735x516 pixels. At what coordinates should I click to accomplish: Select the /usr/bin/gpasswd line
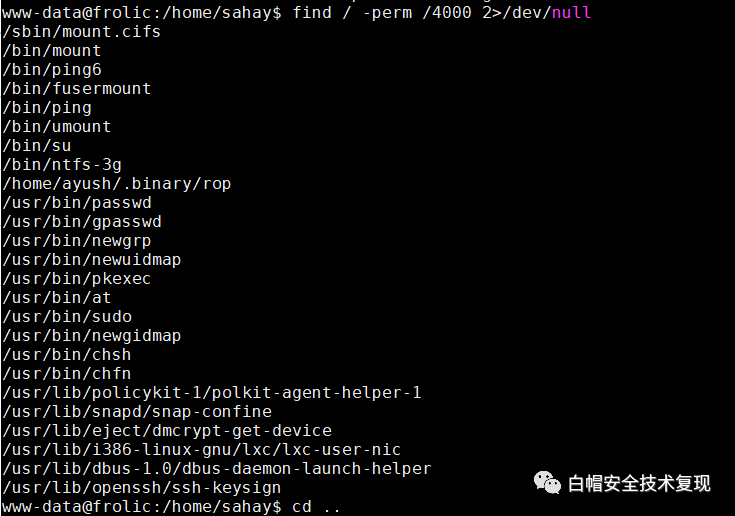[82, 222]
